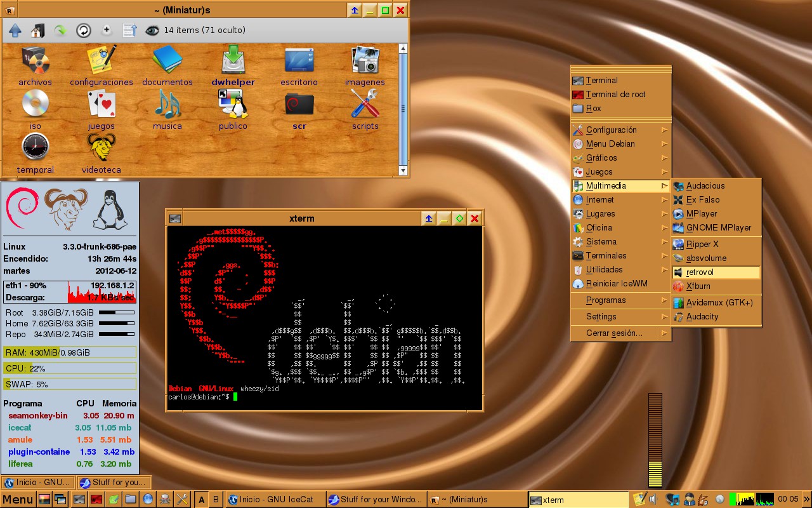
Task: Open Terminal from the IceWM menu
Action: [x=620, y=81]
